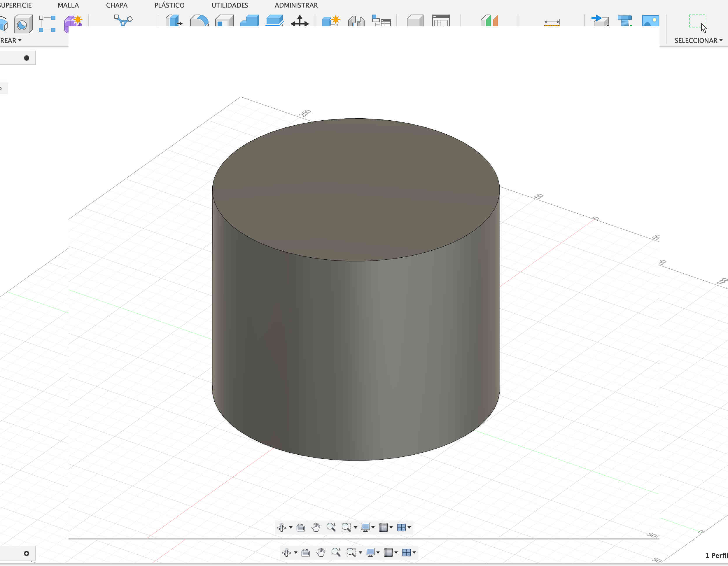
Task: Create a New Component from toolbar
Action: [x=331, y=20]
